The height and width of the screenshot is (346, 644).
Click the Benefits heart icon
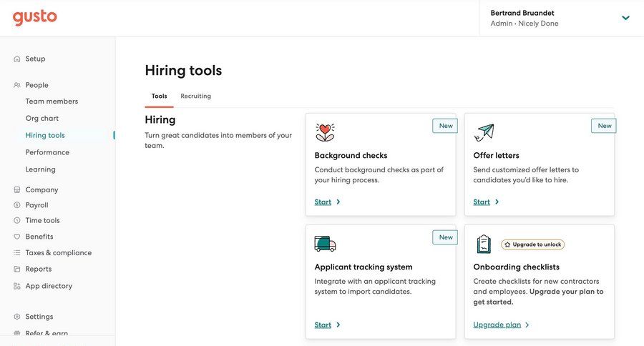point(17,237)
